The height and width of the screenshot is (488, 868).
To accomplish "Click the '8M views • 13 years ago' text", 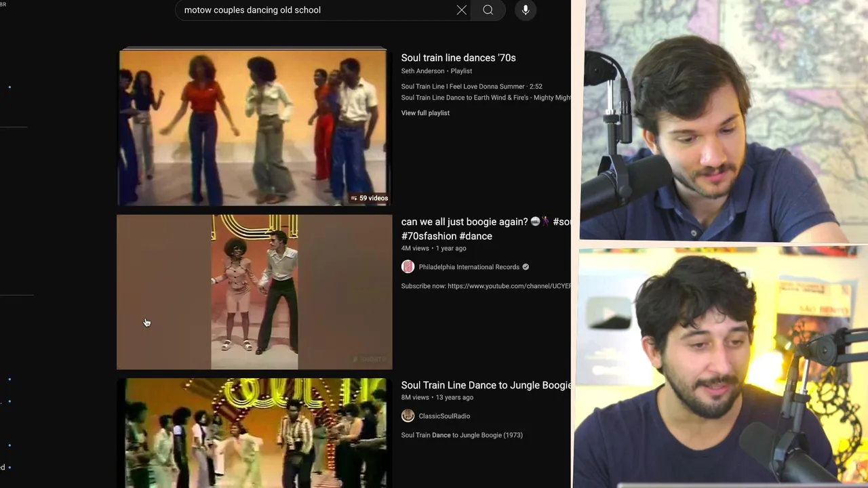I will [437, 397].
